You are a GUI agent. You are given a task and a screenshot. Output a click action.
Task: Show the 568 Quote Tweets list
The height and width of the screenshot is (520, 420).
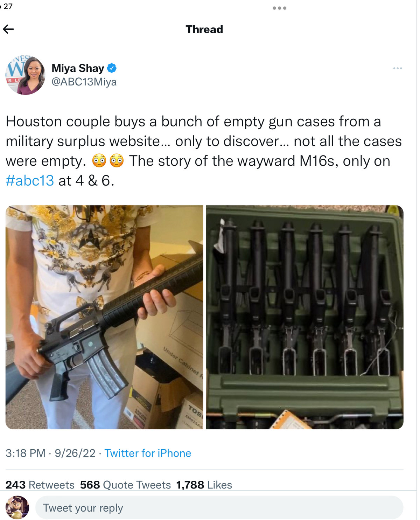pos(125,485)
